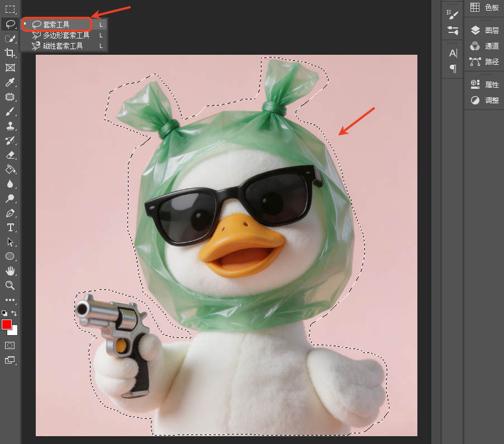The image size is (504, 444).
Task: Change the screen mode button
Action: pos(10,360)
